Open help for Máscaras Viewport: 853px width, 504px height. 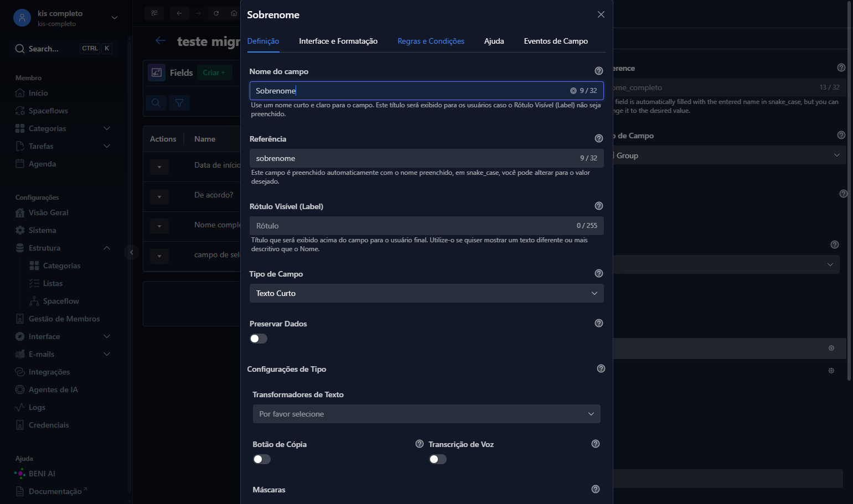[596, 489]
